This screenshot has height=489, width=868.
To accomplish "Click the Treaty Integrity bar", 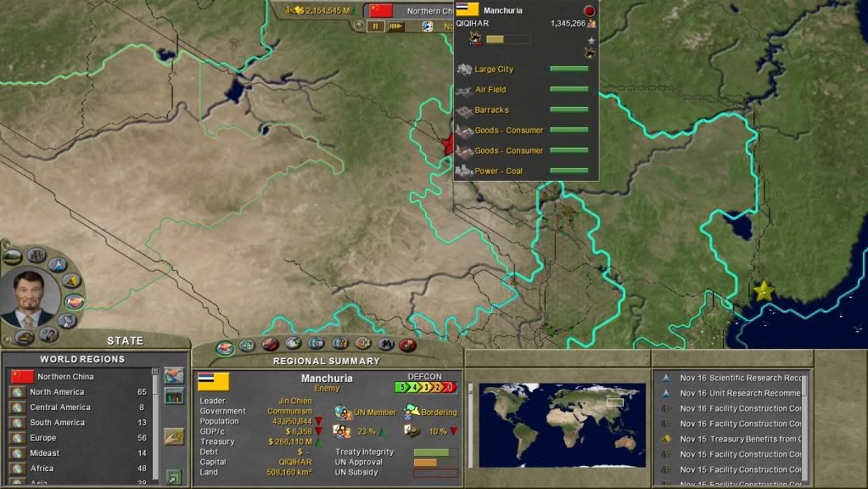I will [x=435, y=452].
